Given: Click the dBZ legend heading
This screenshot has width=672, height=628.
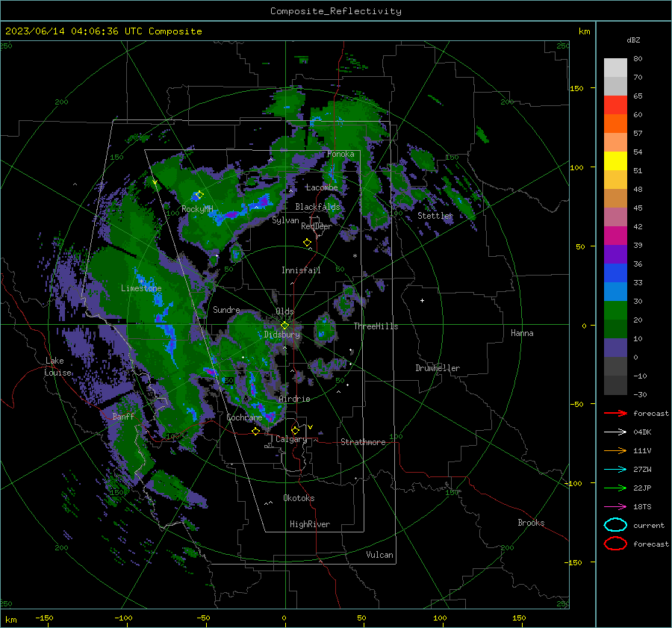Looking at the screenshot, I should click(x=633, y=40).
